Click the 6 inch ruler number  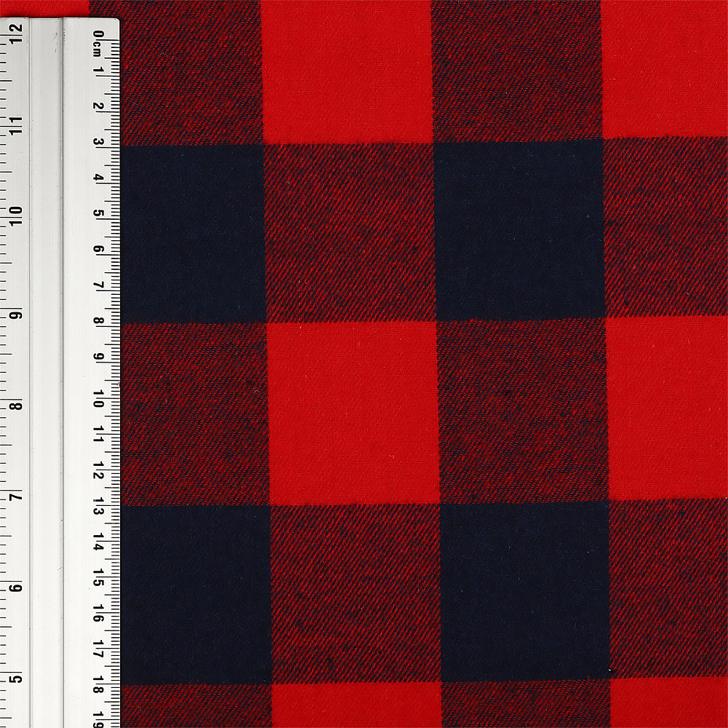(15, 589)
